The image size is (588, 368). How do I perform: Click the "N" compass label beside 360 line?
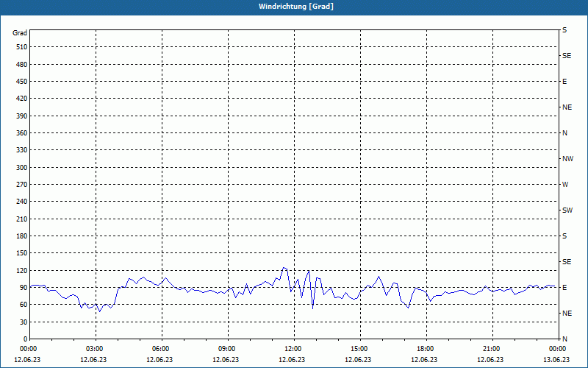[564, 133]
